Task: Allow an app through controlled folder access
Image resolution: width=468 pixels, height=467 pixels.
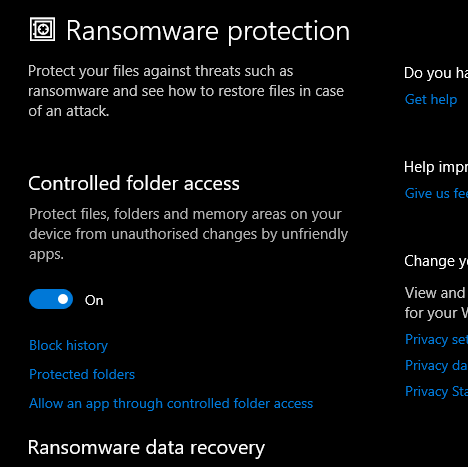Action: click(x=171, y=404)
